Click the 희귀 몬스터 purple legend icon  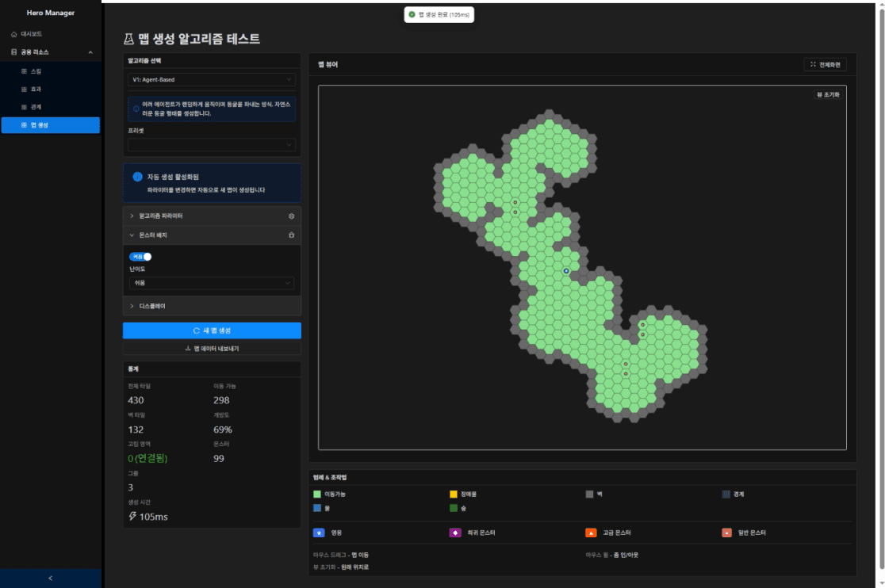(x=455, y=533)
